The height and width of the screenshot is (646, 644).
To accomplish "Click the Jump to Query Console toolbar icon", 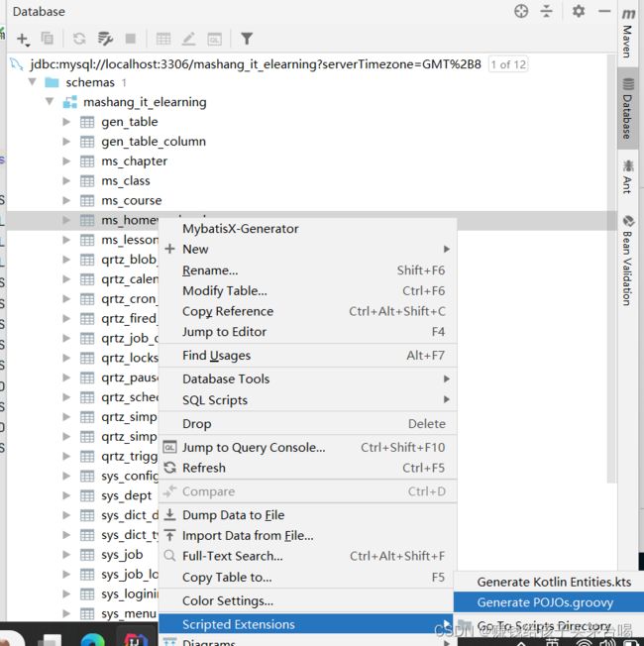I will pos(214,39).
